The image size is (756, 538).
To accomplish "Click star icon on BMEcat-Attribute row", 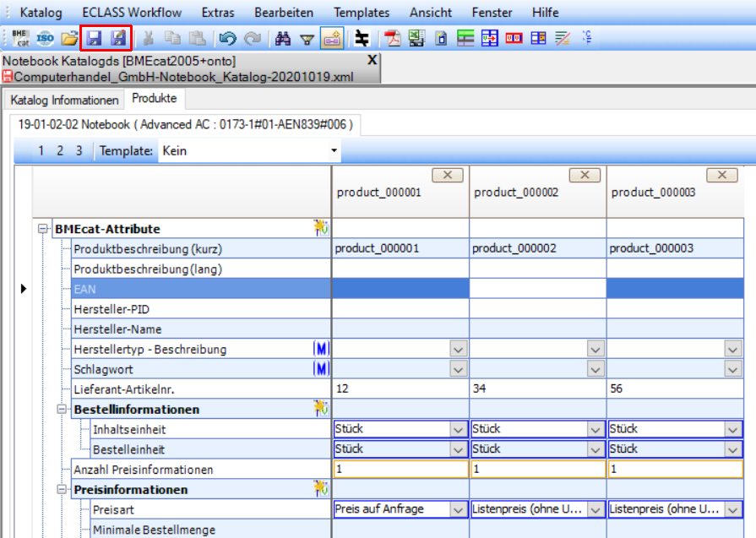I will tap(320, 228).
